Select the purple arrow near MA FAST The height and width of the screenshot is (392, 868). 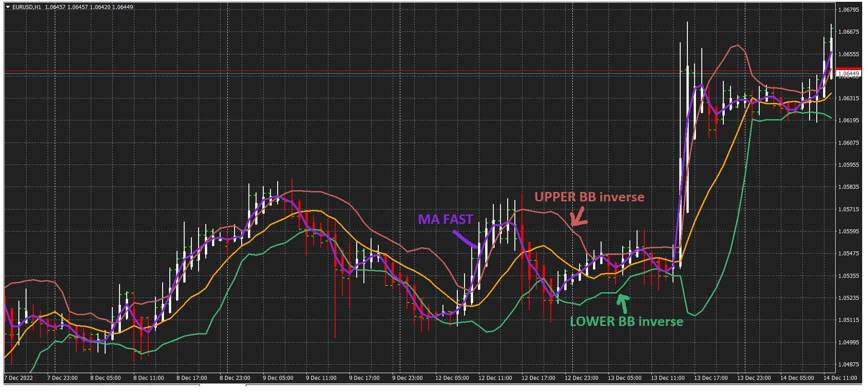pos(465,239)
